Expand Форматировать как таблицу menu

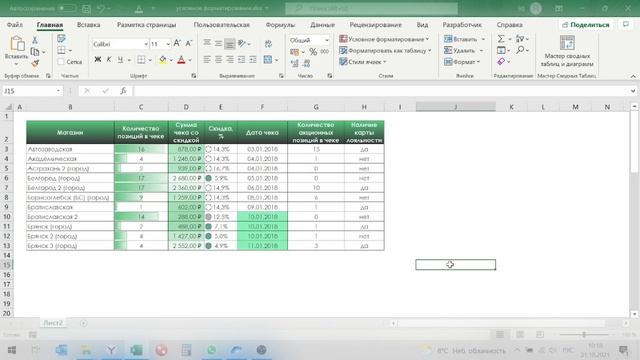385,51
